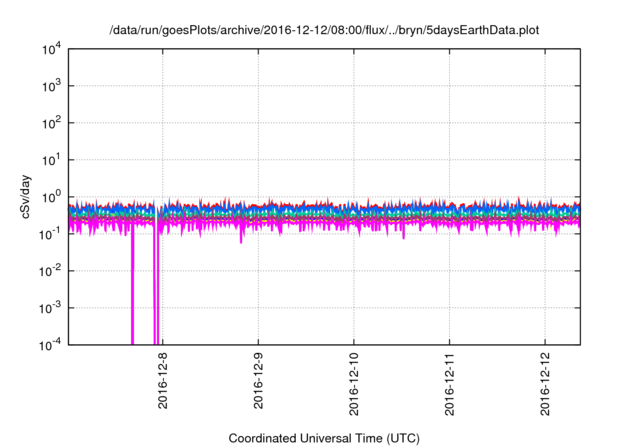Click the 10^-2 y-axis tick label
This screenshot has width=640, height=448.
(x=50, y=271)
